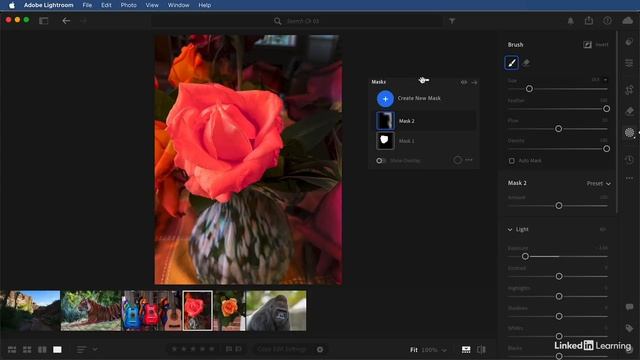Open the sort order dropdown arrow
640x360 pixels.
pyautogui.click(x=95, y=349)
